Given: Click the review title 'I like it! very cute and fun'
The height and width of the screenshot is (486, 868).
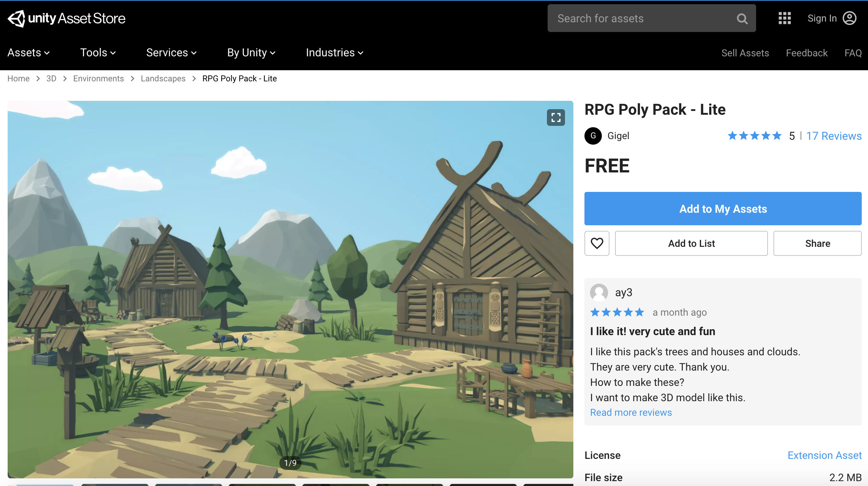Looking at the screenshot, I should 653,332.
